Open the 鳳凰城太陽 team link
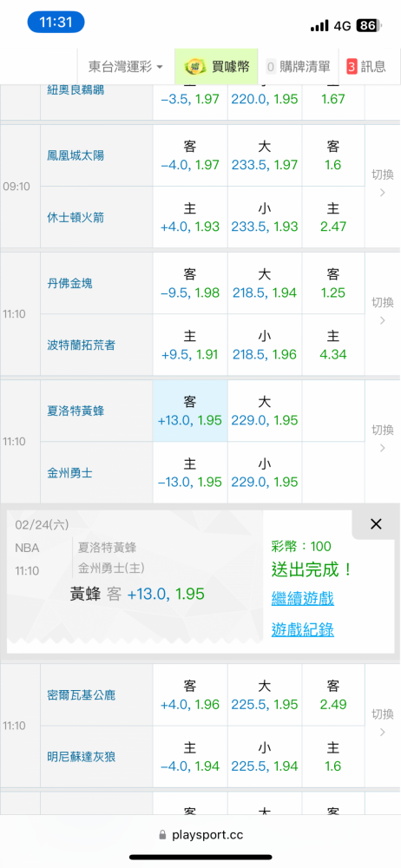Screen dimensions: 401x868 tap(76, 155)
